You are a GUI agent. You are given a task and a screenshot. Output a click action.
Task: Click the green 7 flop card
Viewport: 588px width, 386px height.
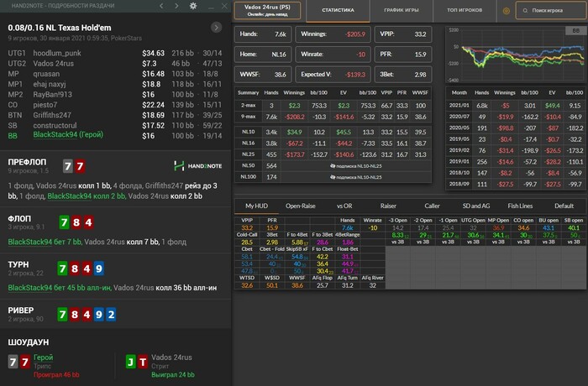pos(64,222)
